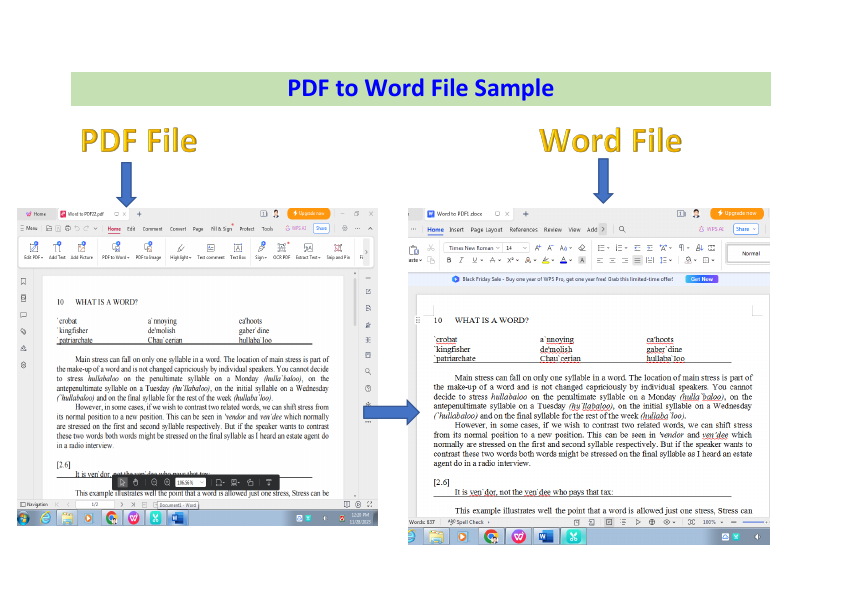Select the Text comment tool

click(212, 250)
